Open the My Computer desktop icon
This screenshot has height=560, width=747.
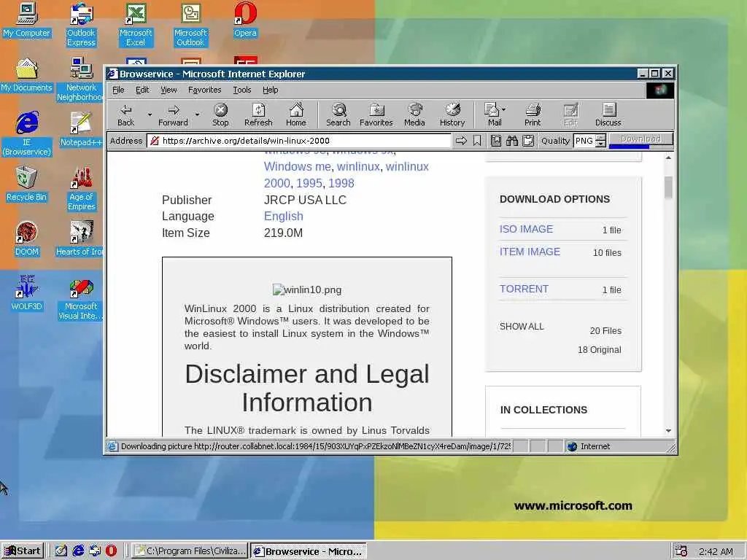pos(27,20)
